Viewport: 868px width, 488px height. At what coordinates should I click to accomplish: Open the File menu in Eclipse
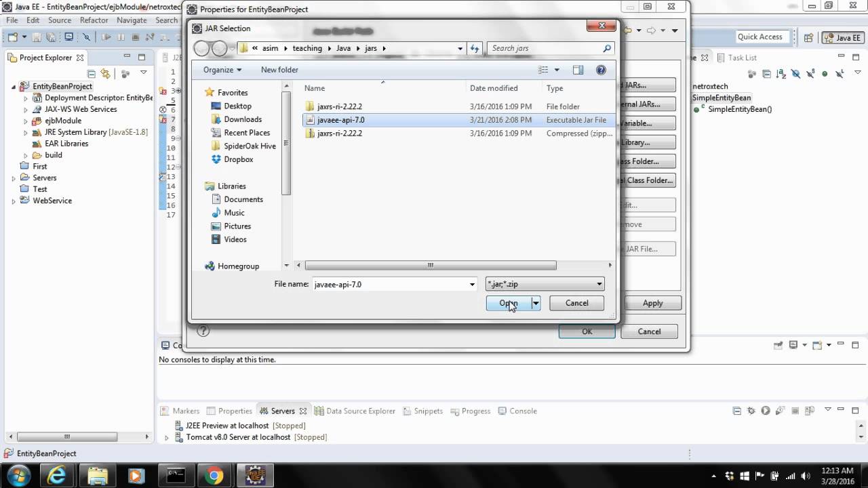pos(12,20)
